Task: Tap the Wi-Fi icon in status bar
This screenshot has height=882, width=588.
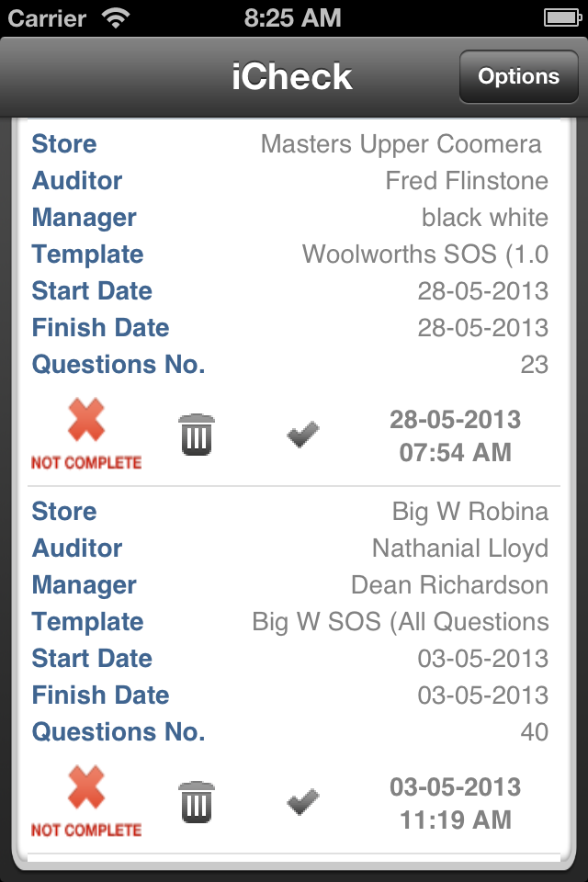Action: coord(117,17)
